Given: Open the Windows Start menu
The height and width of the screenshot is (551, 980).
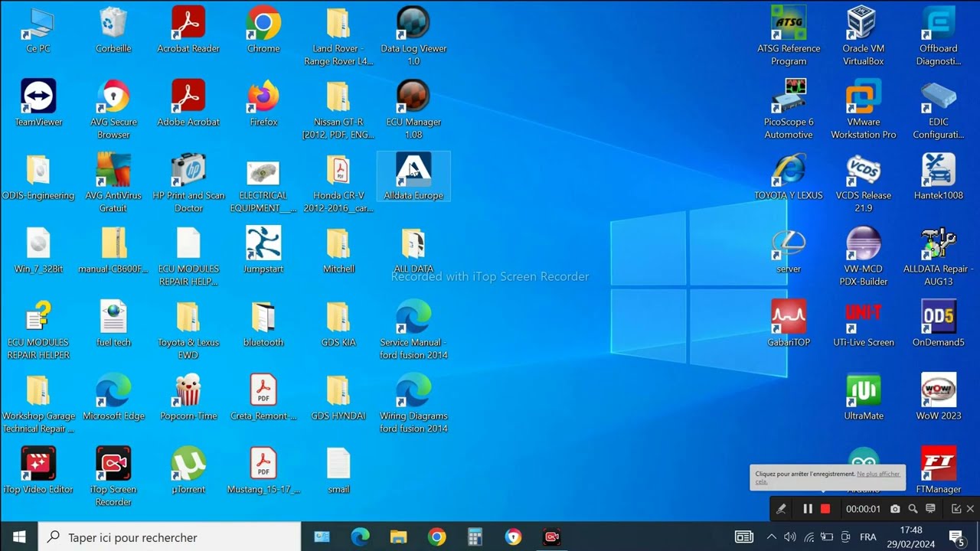Looking at the screenshot, I should (19, 537).
